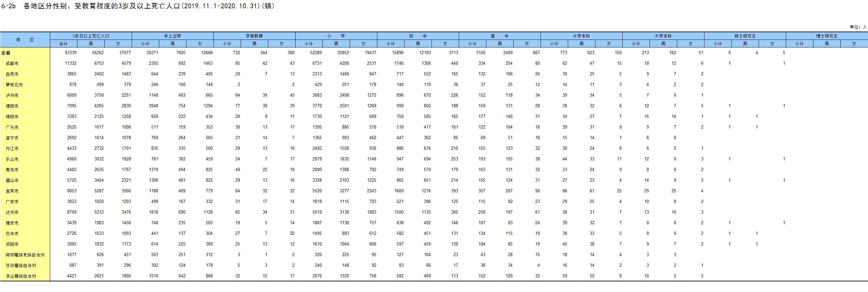Select the 南充市 row label

pos(12,170)
